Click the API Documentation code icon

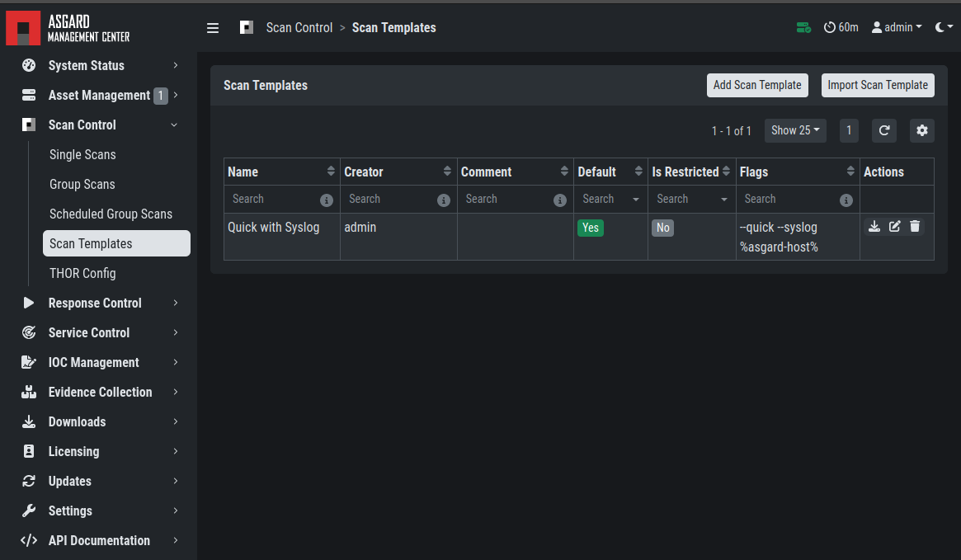[x=29, y=540]
